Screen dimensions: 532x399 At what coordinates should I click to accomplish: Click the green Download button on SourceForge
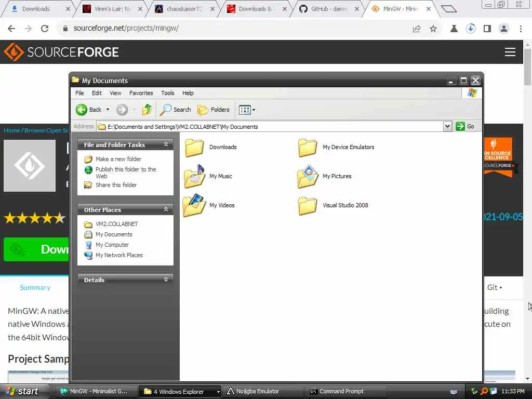tap(36, 249)
